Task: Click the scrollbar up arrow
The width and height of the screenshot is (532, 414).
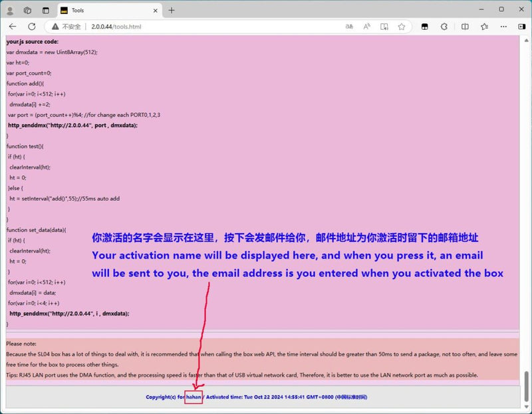Action: point(526,41)
